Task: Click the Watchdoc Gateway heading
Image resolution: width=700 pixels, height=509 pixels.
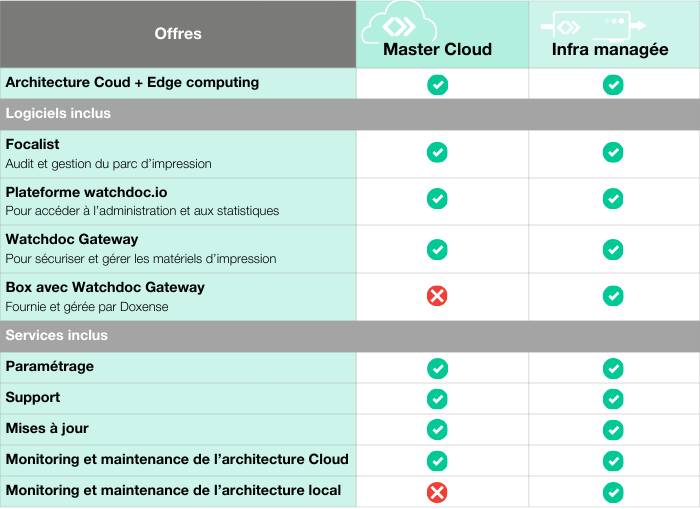Action: 71,239
